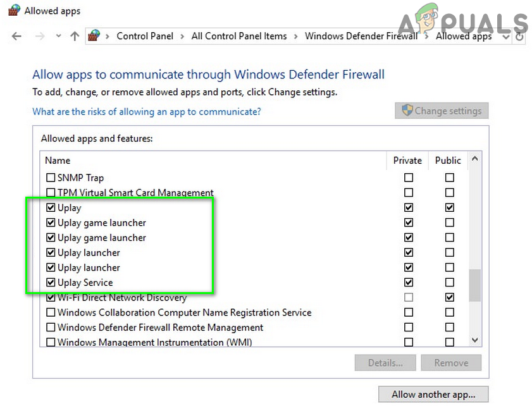
Task: Refresh the Allowed apps page
Action: (519, 36)
